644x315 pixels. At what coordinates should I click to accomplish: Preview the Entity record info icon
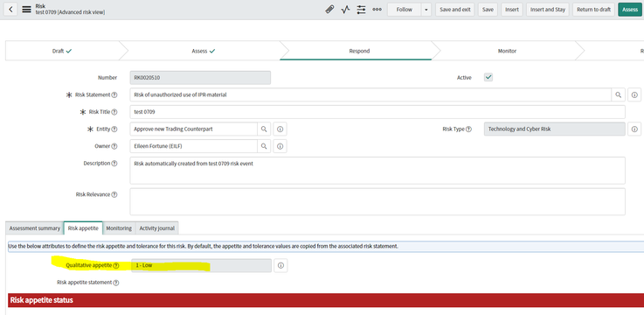[x=280, y=129]
